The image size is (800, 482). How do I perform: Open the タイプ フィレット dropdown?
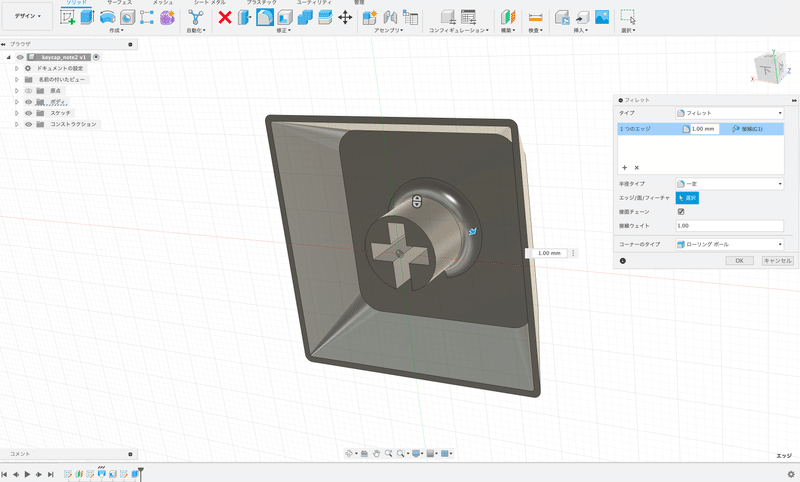(729, 113)
